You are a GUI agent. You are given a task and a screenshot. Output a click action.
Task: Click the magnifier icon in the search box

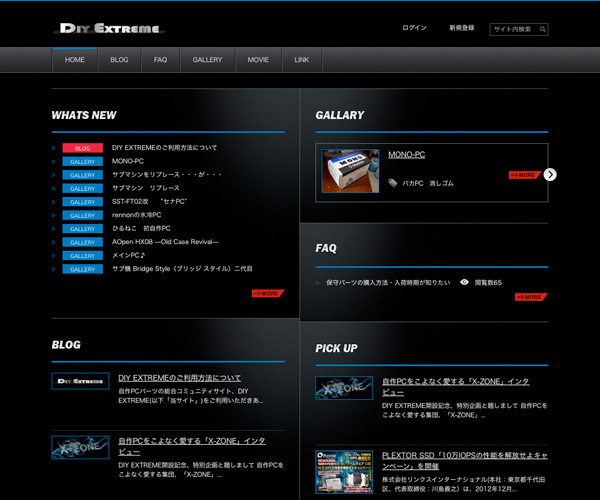[x=543, y=29]
